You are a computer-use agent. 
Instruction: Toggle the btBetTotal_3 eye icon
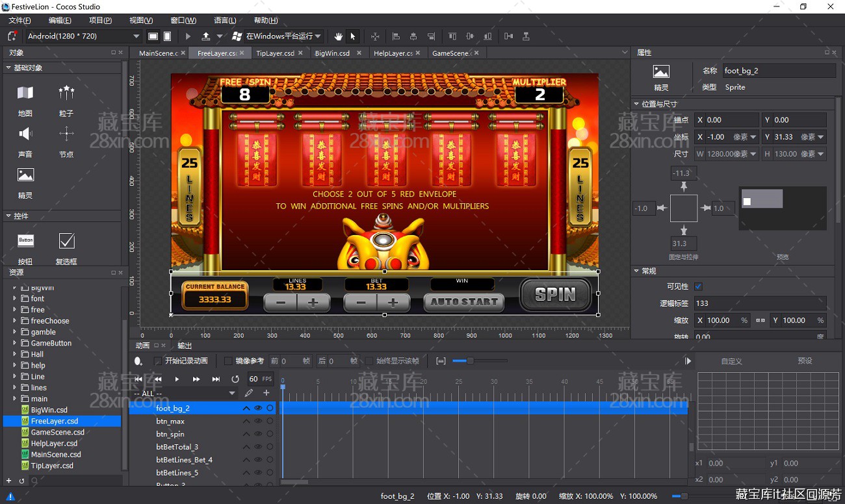(258, 447)
